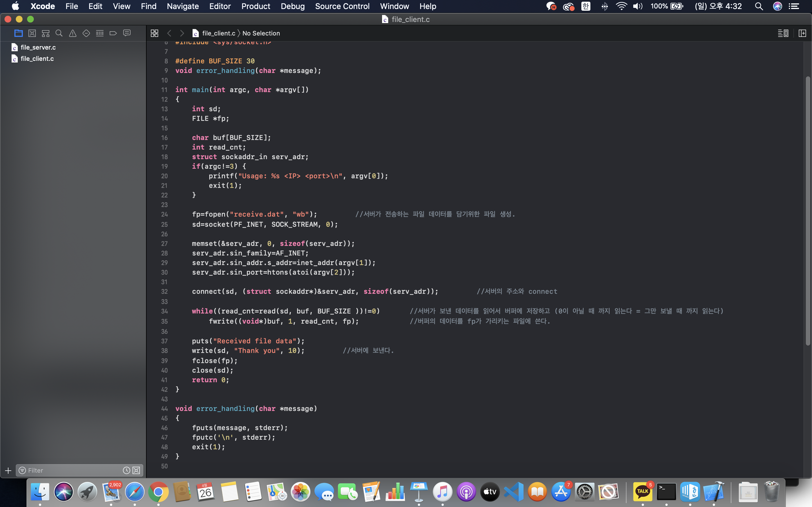Open the related items grid menu
This screenshot has height=507, width=812.
(154, 33)
